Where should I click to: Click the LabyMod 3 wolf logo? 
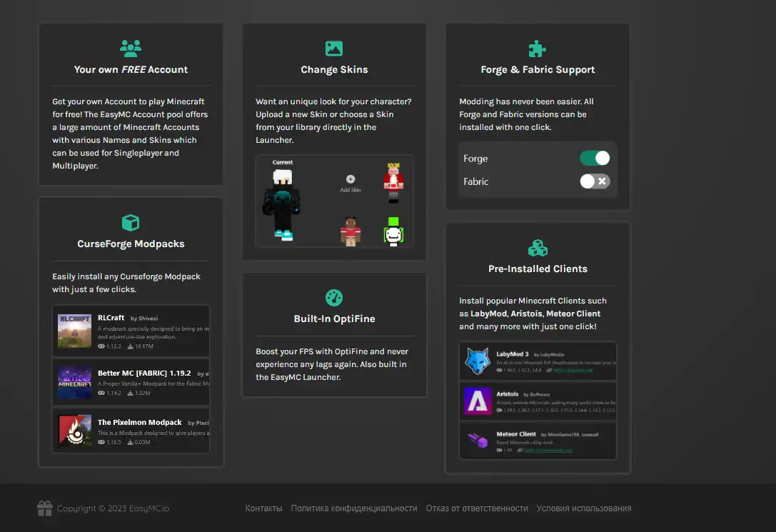(477, 361)
